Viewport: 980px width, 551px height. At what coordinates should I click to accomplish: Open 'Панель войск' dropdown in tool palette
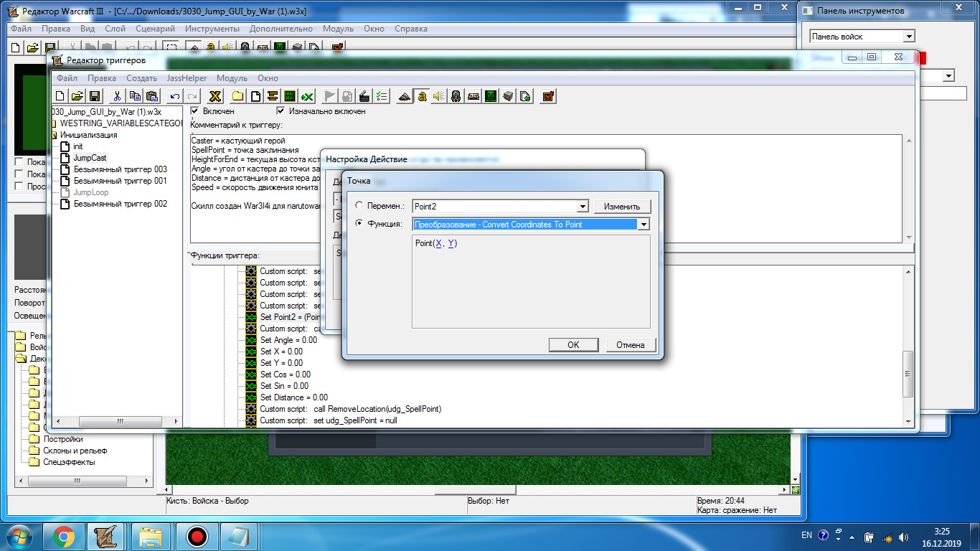[909, 37]
